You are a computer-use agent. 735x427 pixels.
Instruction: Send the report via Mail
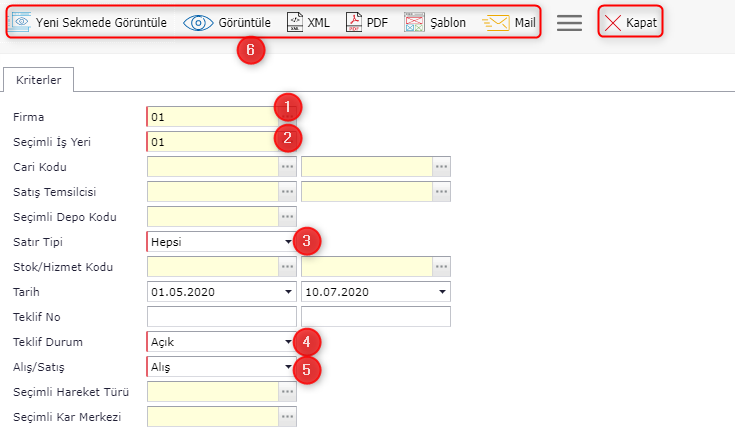click(x=495, y=22)
